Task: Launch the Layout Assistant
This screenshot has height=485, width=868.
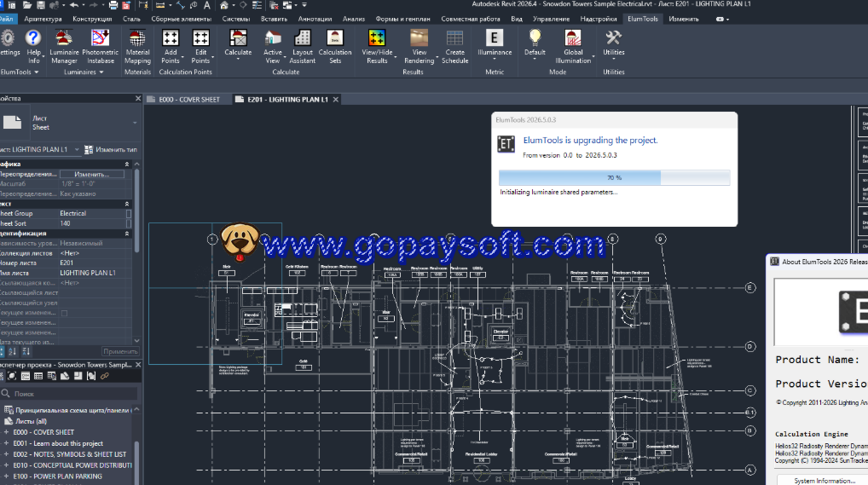Action: click(303, 45)
